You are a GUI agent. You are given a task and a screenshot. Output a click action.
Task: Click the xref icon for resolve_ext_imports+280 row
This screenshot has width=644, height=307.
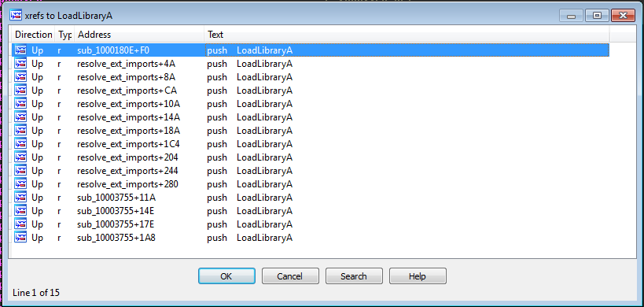(20, 184)
